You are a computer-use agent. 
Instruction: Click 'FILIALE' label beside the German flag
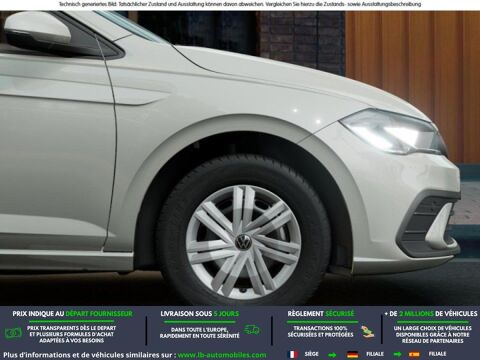click(x=375, y=354)
